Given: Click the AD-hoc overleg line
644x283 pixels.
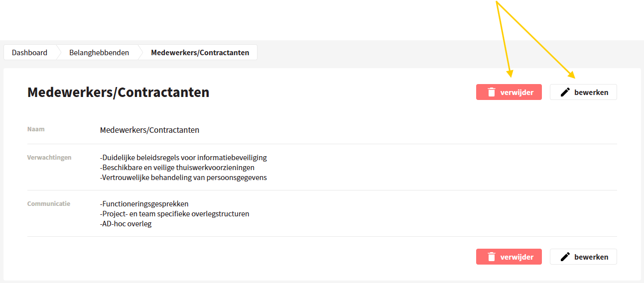Looking at the screenshot, I should (126, 223).
